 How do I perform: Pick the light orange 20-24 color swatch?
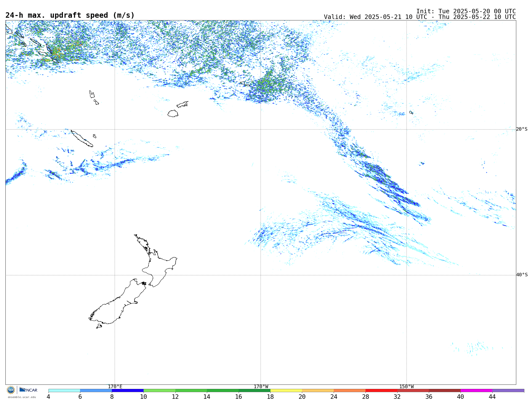click(318, 391)
